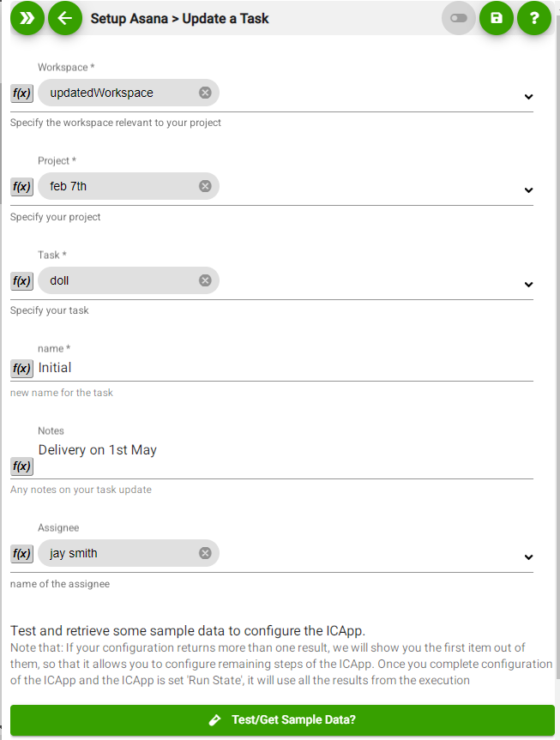Open the Assignee dropdown arrow
560x740 pixels.
pyautogui.click(x=528, y=557)
